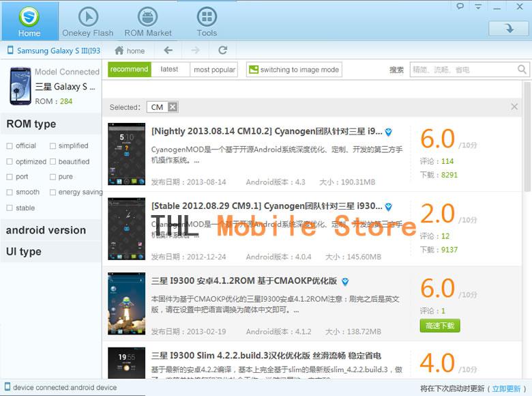This screenshot has width=532, height=396.
Task: Click the vertical scrollbar of ROM list
Action: click(x=527, y=137)
